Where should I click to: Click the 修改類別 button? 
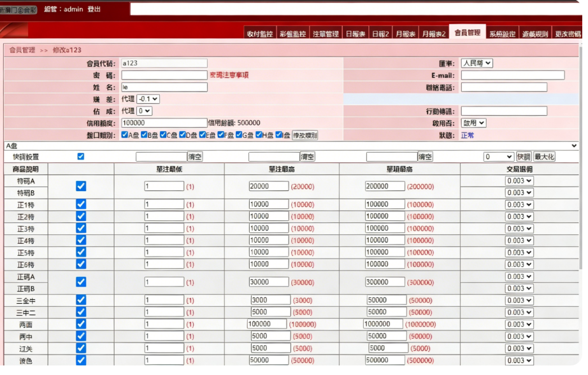pyautogui.click(x=305, y=135)
